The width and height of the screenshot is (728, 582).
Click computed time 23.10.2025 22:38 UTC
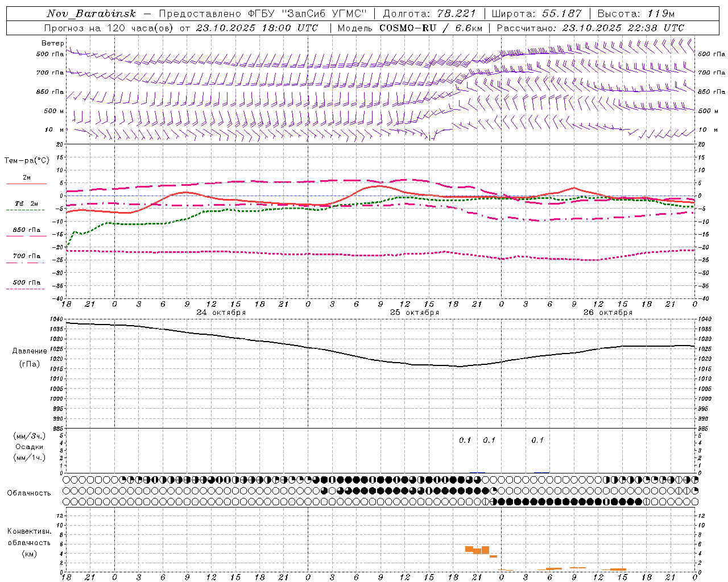623,28
